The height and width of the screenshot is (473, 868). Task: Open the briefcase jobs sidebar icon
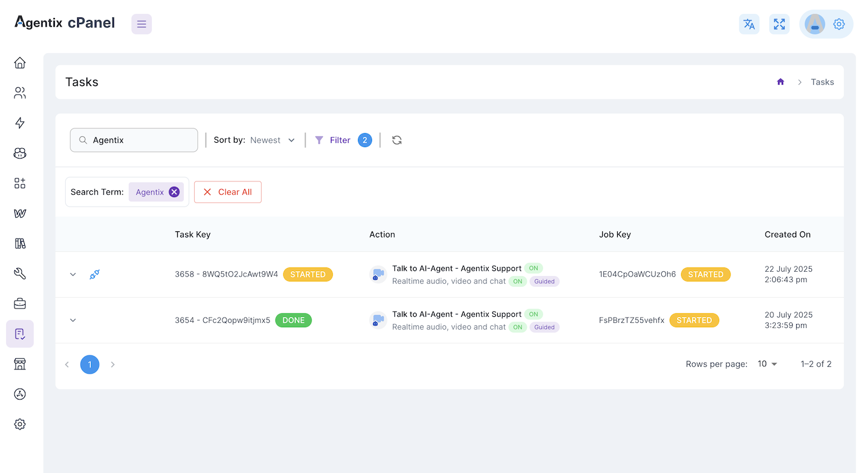tap(20, 304)
